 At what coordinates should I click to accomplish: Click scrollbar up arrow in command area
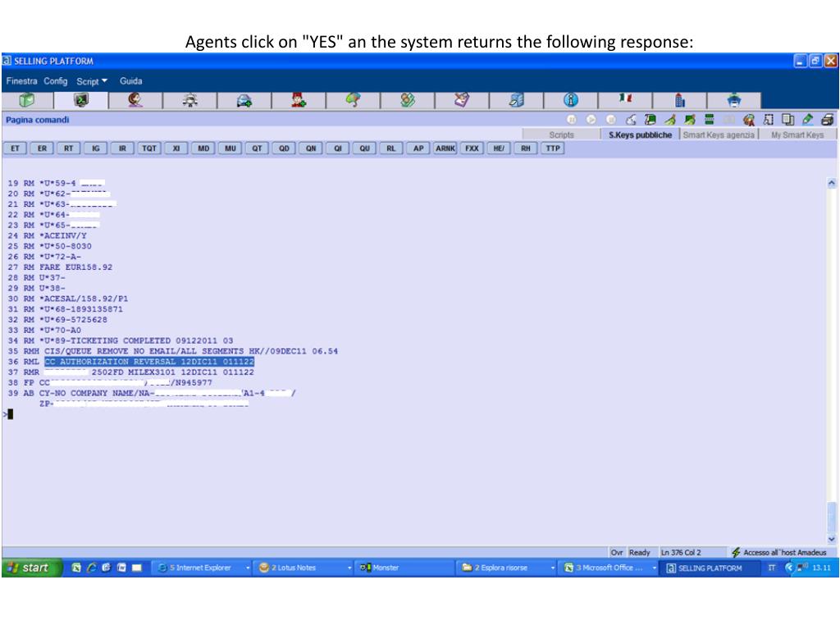[x=832, y=183]
